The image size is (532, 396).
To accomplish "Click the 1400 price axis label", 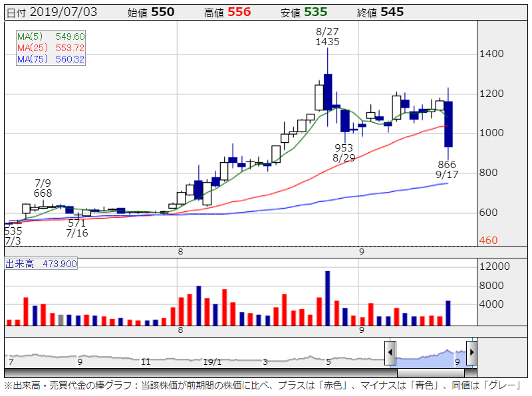I will [491, 54].
